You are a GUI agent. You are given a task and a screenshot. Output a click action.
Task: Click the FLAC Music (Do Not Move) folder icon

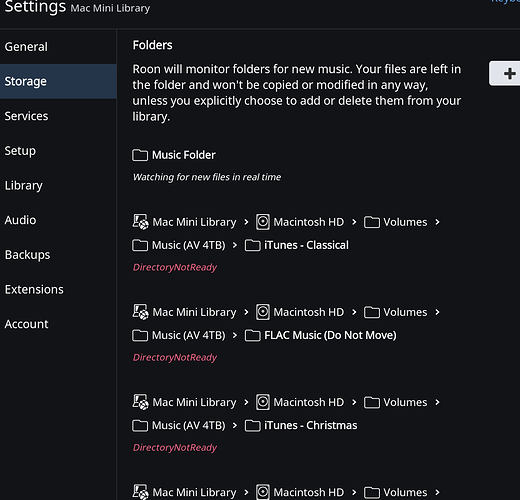(253, 335)
